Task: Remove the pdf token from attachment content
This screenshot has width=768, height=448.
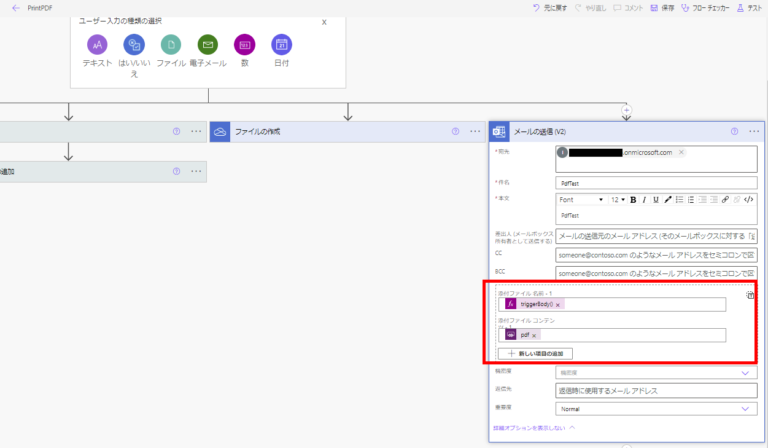Action: coord(535,335)
